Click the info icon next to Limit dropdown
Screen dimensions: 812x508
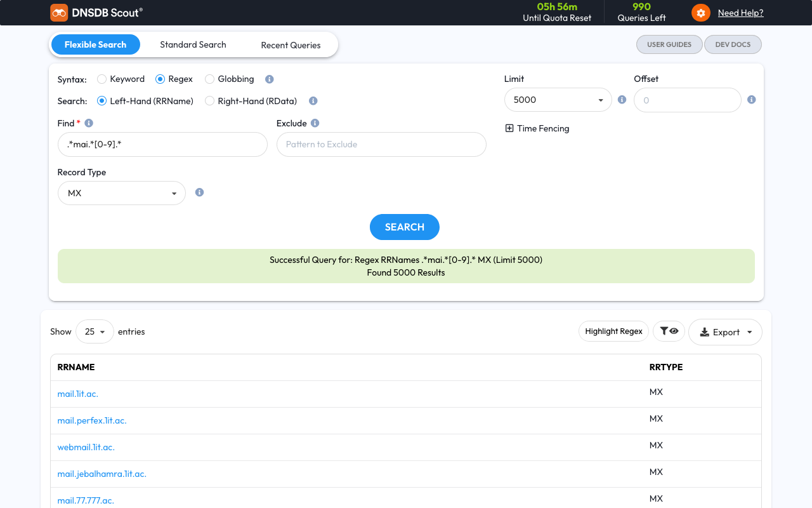coord(622,100)
